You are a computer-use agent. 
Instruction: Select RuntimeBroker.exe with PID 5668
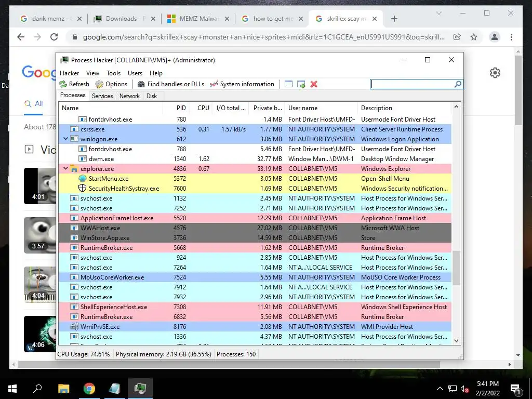pos(255,248)
